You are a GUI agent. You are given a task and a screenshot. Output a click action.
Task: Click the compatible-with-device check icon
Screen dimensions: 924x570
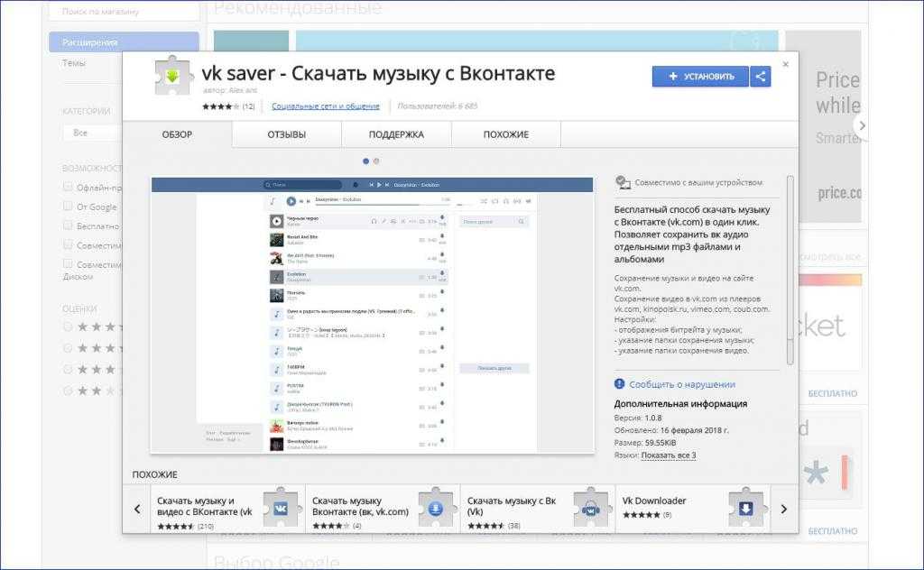623,182
